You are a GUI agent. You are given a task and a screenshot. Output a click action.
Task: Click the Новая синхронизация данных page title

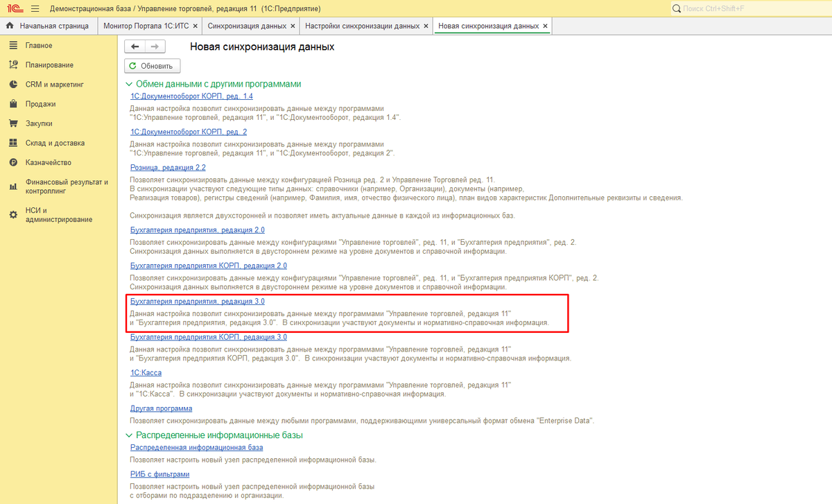point(262,46)
